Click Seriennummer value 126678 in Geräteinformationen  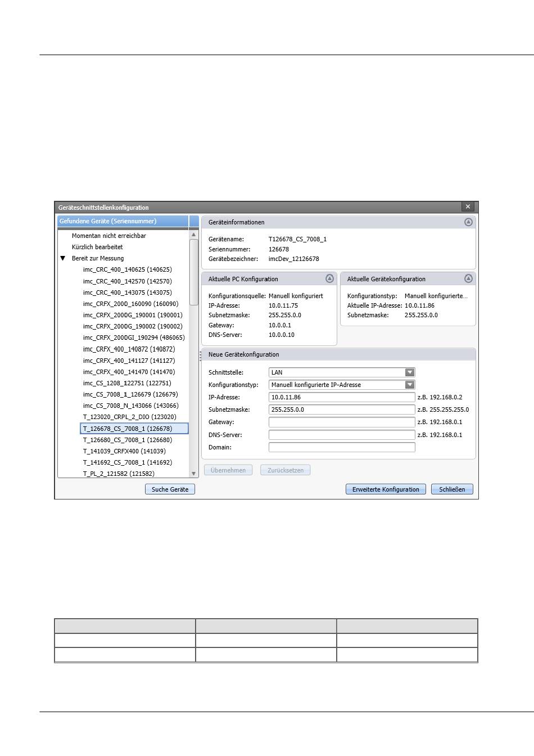coord(279,249)
